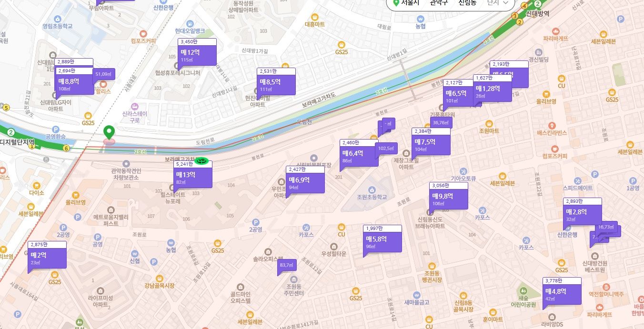644x329 pixels.
Task: Choose 신림동 in the location bar
Action: tap(467, 3)
